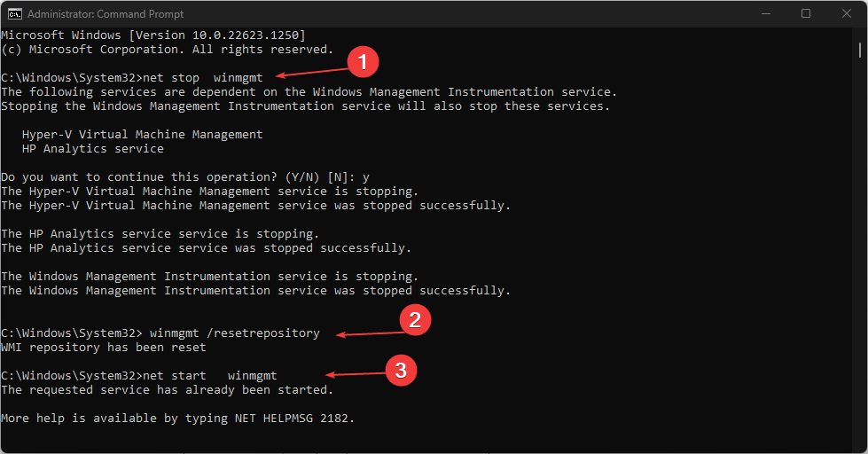Minimize the Command Prompt window
Viewport: 868px width, 454px height.
[x=765, y=14]
